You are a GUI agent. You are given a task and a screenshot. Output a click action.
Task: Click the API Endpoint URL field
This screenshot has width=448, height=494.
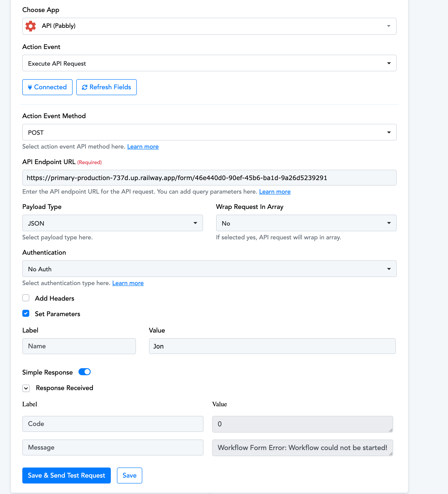[209, 178]
